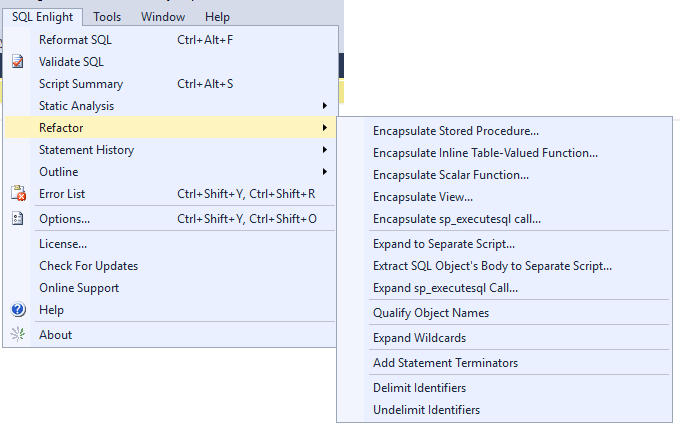Choose Add Statement Terminators
The width and height of the screenshot is (680, 440).
(x=504, y=362)
